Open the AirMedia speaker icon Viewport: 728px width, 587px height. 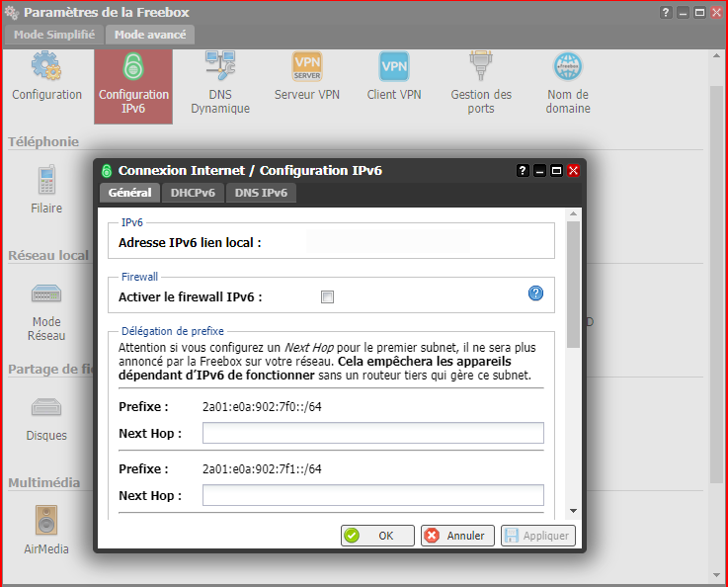46,520
